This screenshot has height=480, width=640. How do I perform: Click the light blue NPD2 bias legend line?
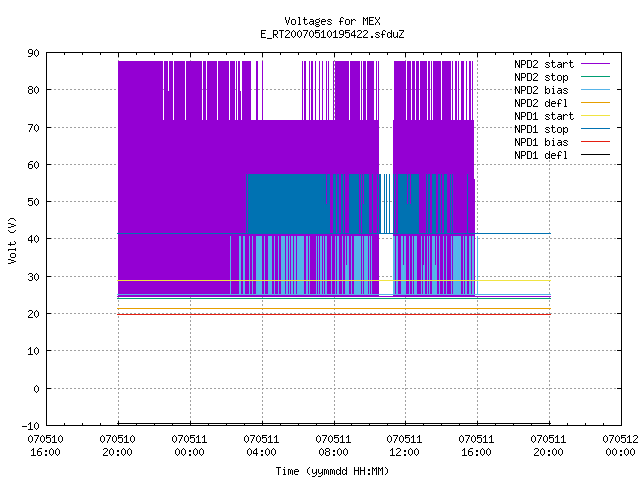coord(595,89)
